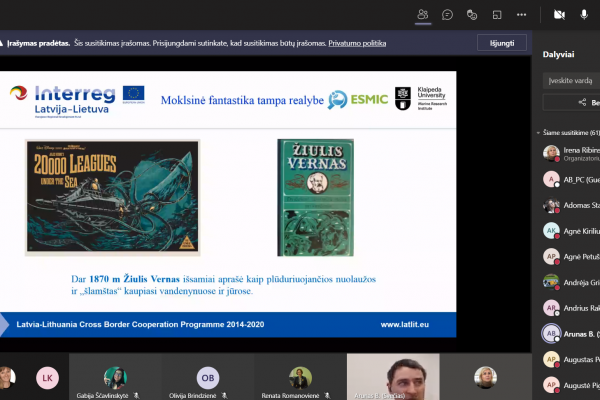
Task: Open the participants panel icon
Action: coord(423,15)
